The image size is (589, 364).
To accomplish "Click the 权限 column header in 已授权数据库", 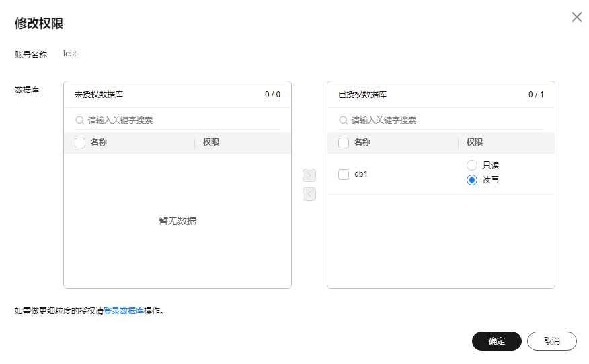I will click(475, 142).
